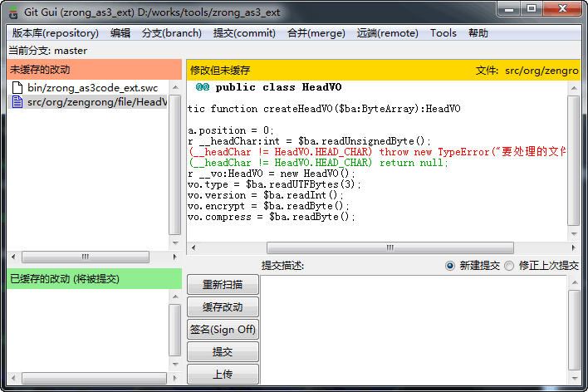Click file icon beside src/org/zengrong/file entry
Viewport: 588px width, 392px height.
point(17,102)
